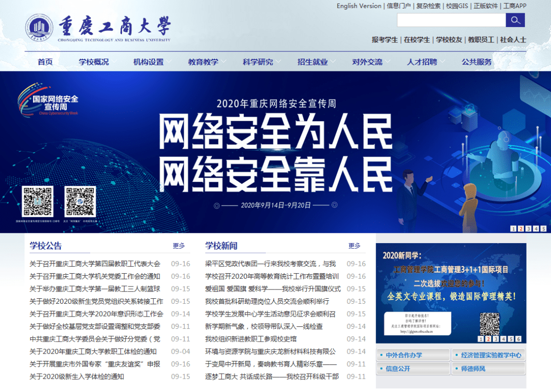
Task: Click the 信息公开 button
Action: tap(413, 369)
